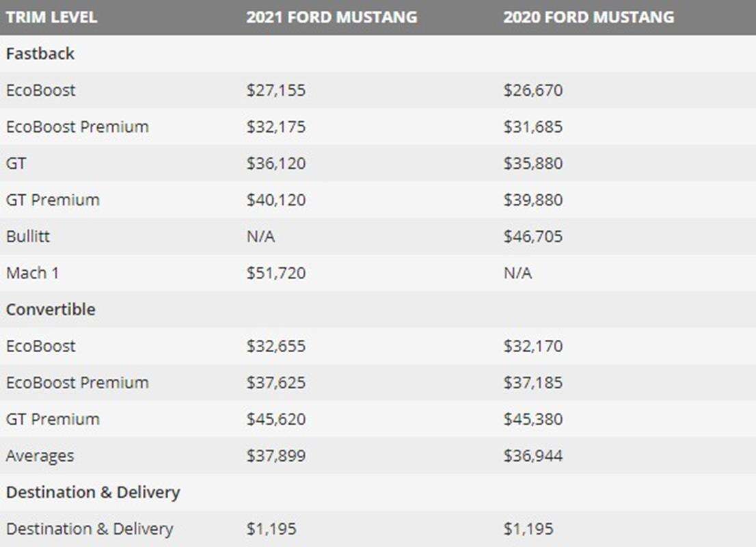Select the 2021 average price $37,899

coord(276,455)
